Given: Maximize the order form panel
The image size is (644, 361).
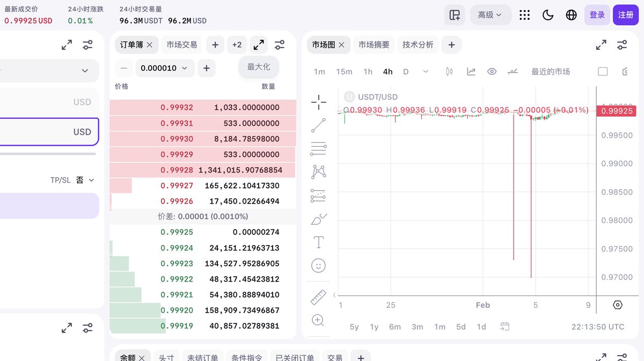Looking at the screenshot, I should coord(67,45).
